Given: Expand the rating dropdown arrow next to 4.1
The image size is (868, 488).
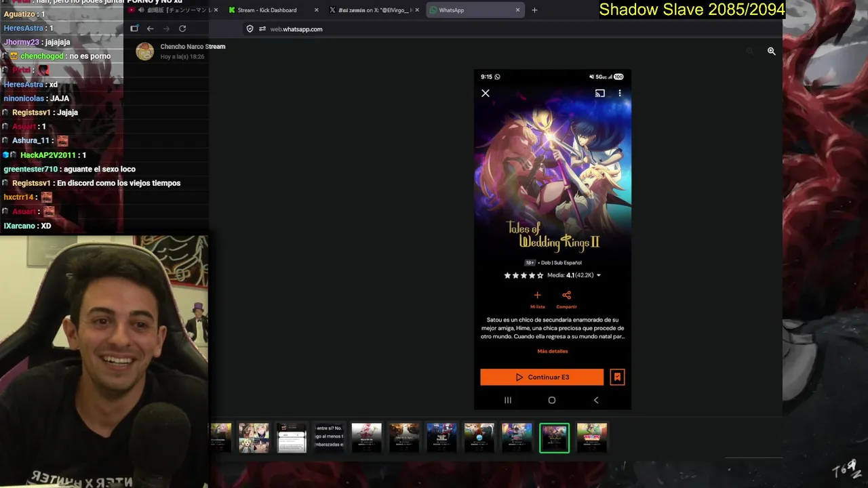Looking at the screenshot, I should (x=598, y=276).
